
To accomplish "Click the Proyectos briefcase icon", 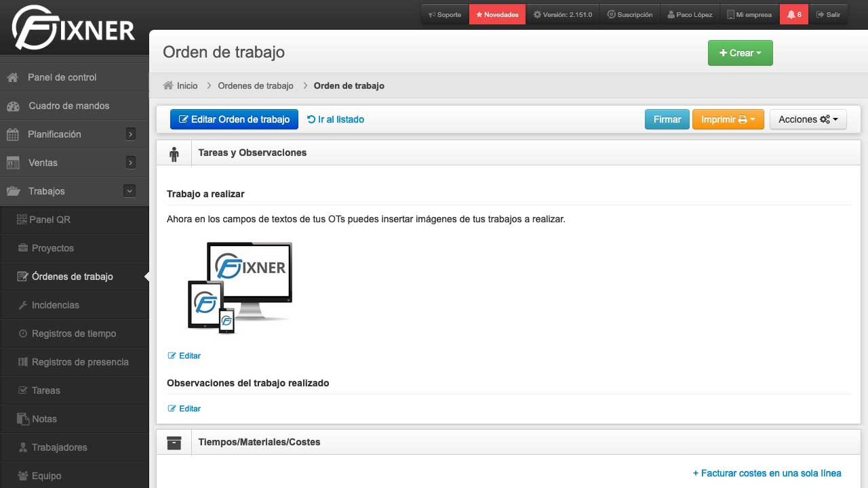I will pyautogui.click(x=22, y=248).
